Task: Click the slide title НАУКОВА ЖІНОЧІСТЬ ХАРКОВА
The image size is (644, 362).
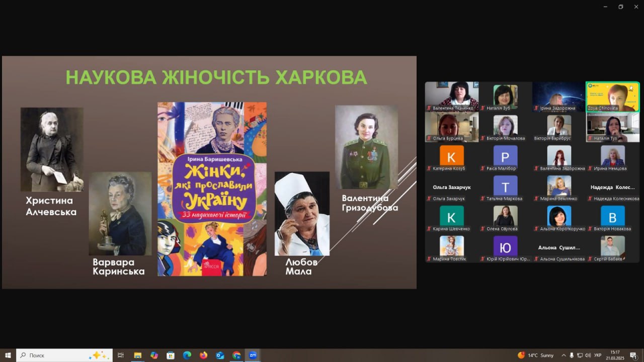Action: click(216, 77)
